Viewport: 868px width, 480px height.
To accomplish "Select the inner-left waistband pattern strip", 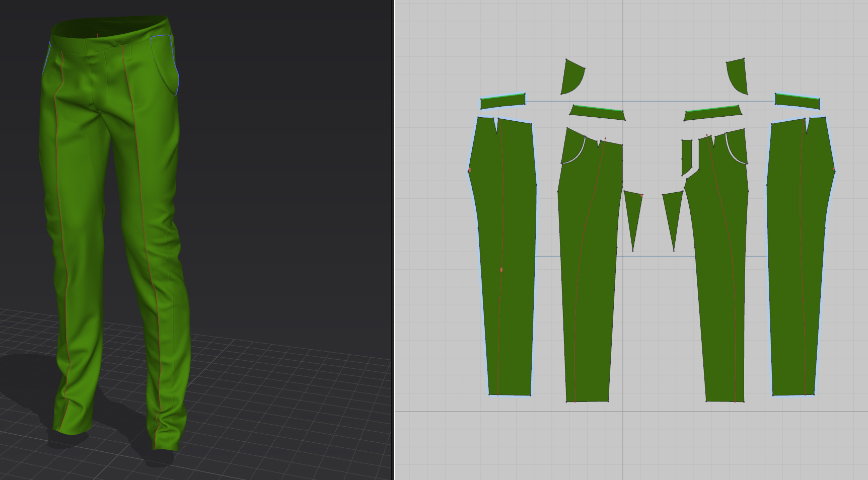I will pos(598,113).
